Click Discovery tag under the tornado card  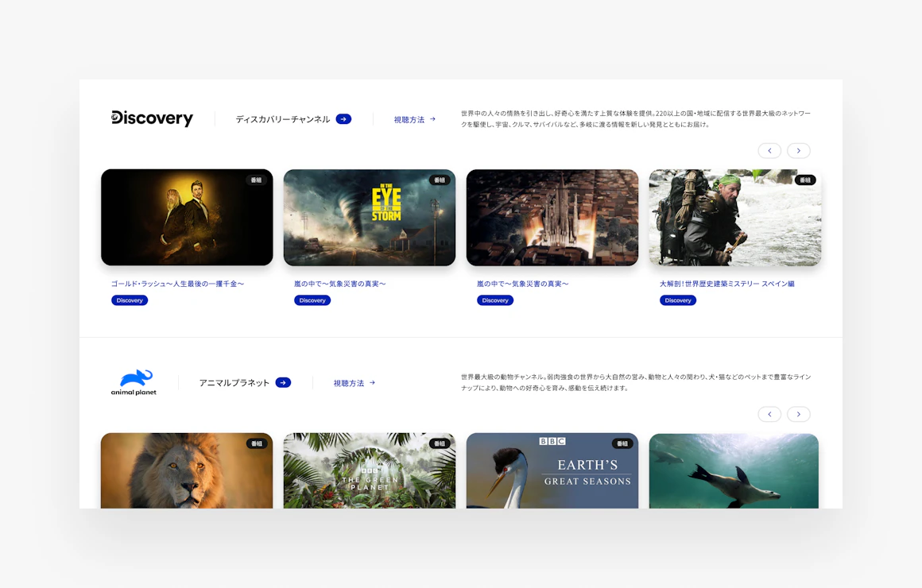(x=312, y=300)
